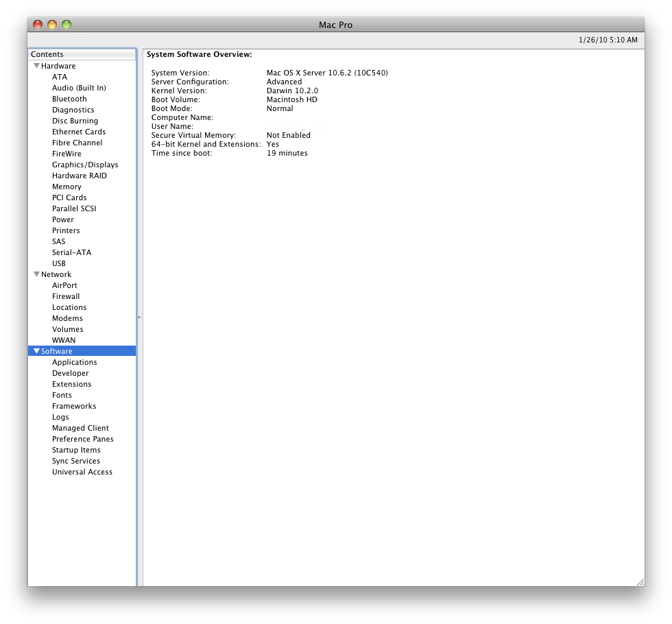672x624 pixels.
Task: Select Sync Services item
Action: [x=76, y=461]
